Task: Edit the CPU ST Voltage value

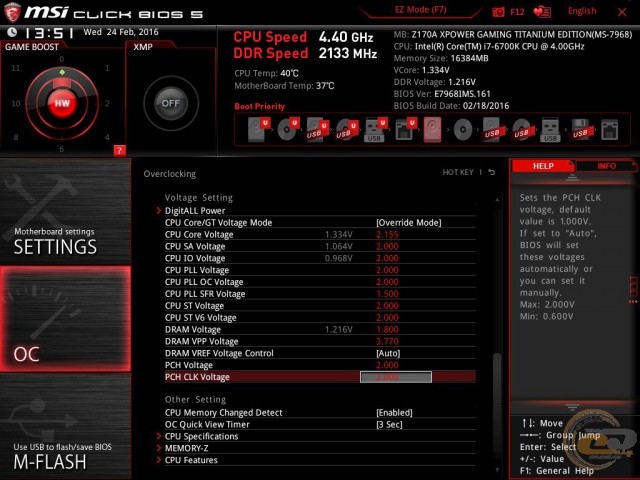Action: [x=387, y=306]
